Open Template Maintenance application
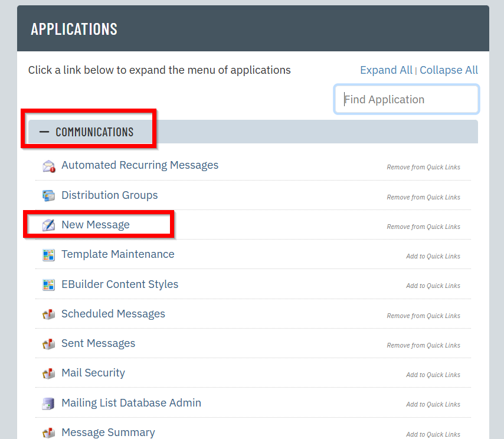 click(x=118, y=254)
